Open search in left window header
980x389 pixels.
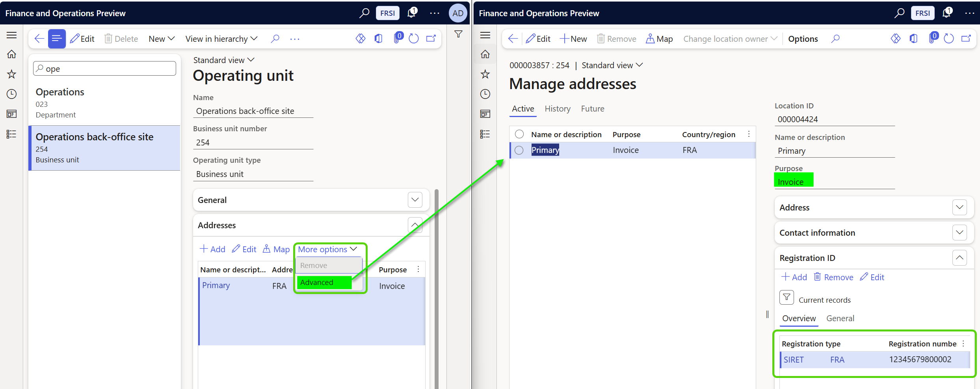coord(364,13)
